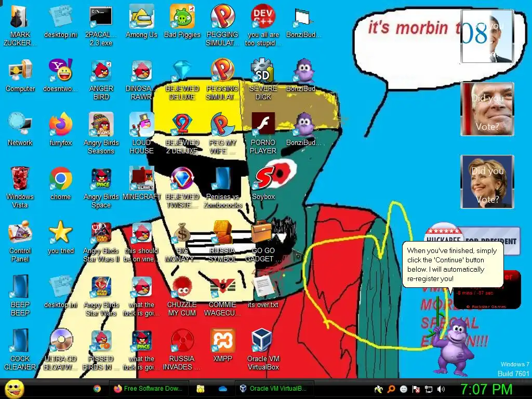
Task: Select the 2PACAL 2.3.exe desktop icon
Action: pyautogui.click(x=101, y=26)
